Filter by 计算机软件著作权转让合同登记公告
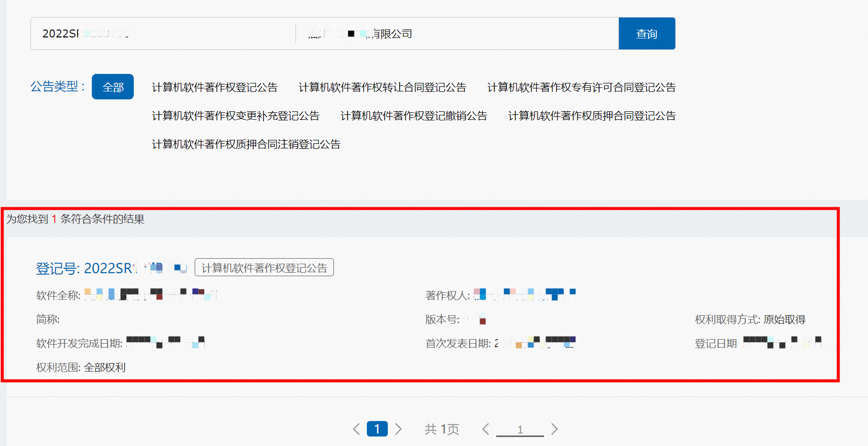The width and height of the screenshot is (868, 446). point(382,87)
